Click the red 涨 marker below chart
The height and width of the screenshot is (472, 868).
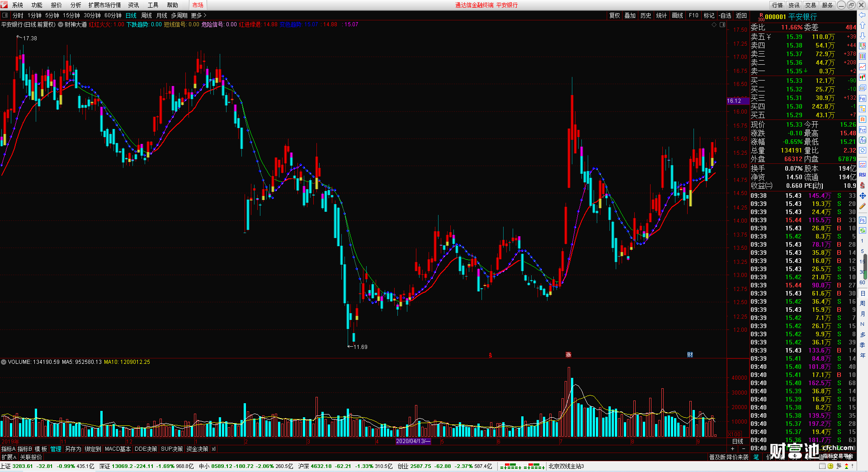point(568,355)
